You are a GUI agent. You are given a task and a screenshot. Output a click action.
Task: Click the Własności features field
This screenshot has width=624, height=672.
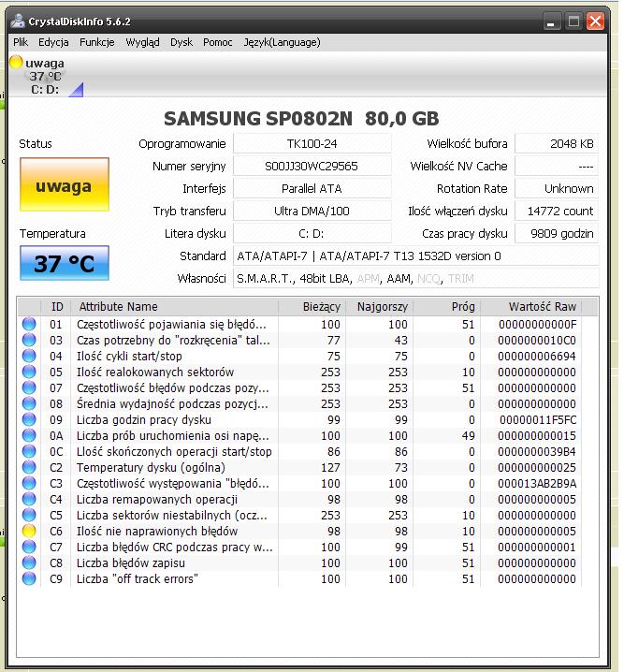(416, 279)
